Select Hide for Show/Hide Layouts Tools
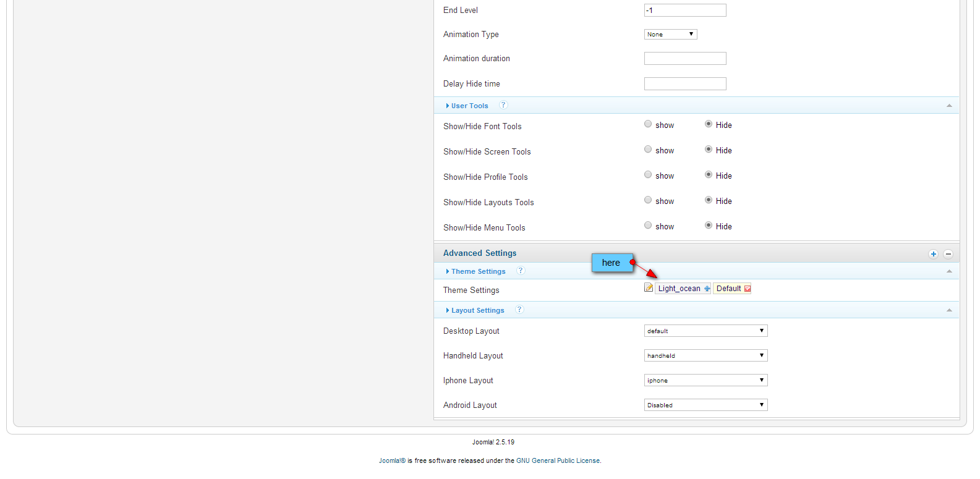The width and height of the screenshot is (980, 479). click(x=709, y=200)
